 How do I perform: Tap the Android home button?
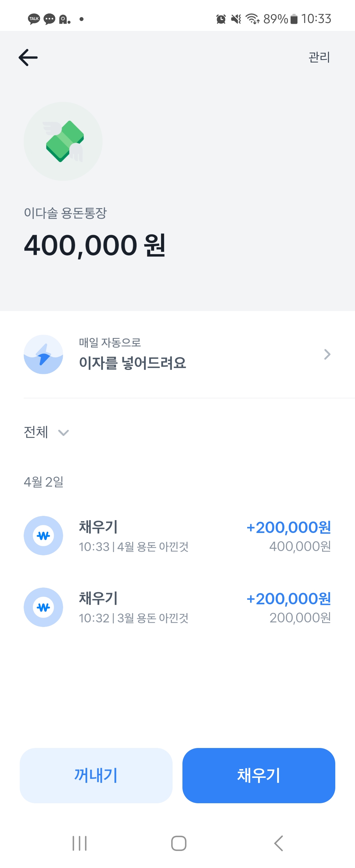click(178, 843)
